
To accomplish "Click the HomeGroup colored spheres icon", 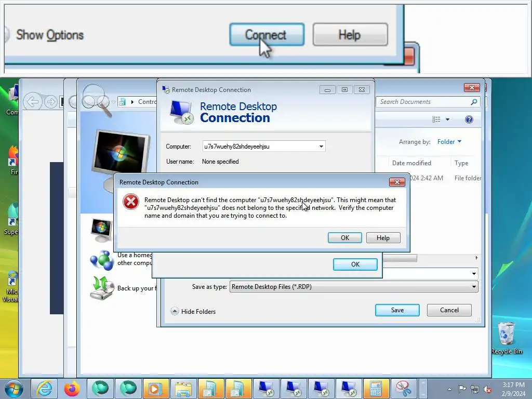I will coord(102,261).
